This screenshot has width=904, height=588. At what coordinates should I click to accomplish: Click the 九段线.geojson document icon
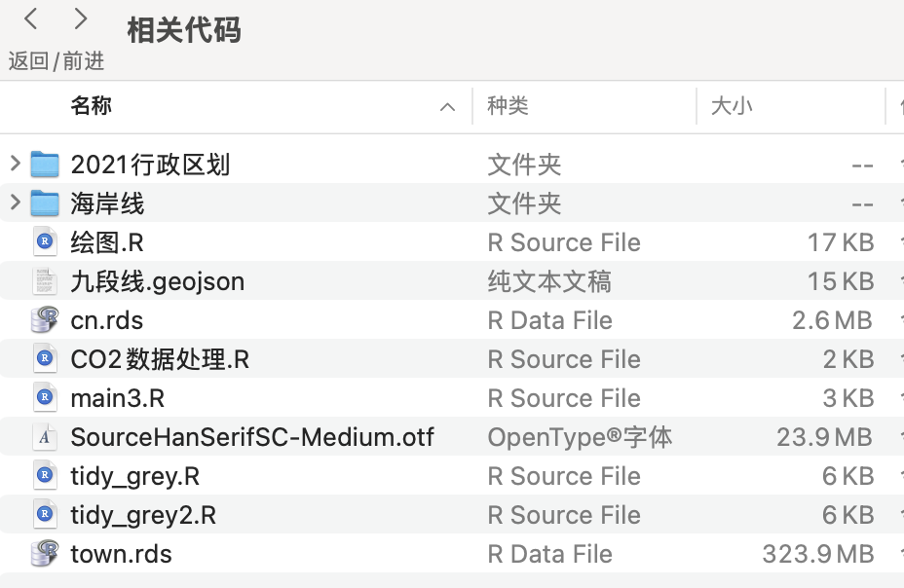[x=45, y=281]
